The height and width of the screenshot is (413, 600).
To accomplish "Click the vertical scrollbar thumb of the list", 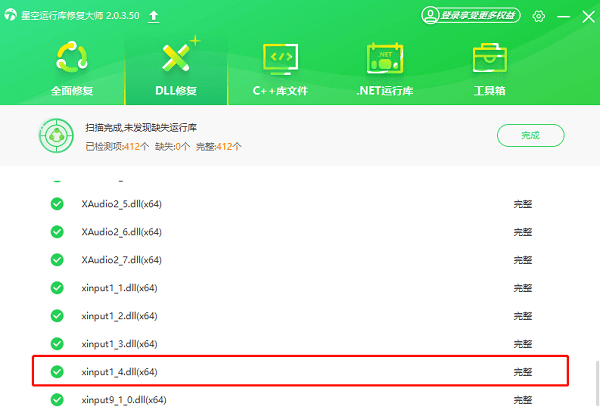I will (x=597, y=383).
